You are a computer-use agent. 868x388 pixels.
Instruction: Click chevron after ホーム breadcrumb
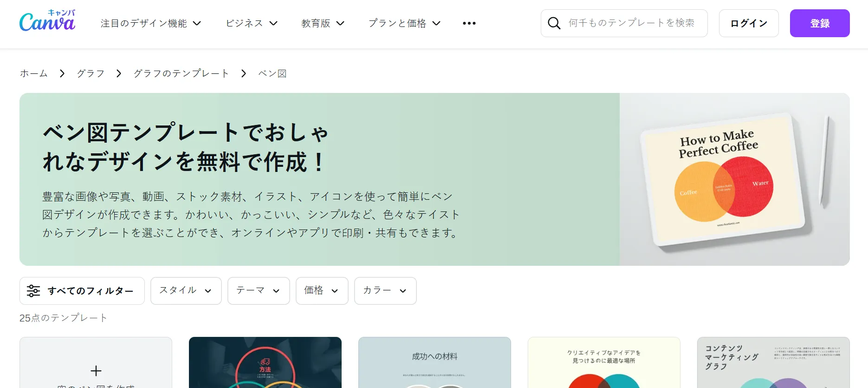click(x=62, y=73)
